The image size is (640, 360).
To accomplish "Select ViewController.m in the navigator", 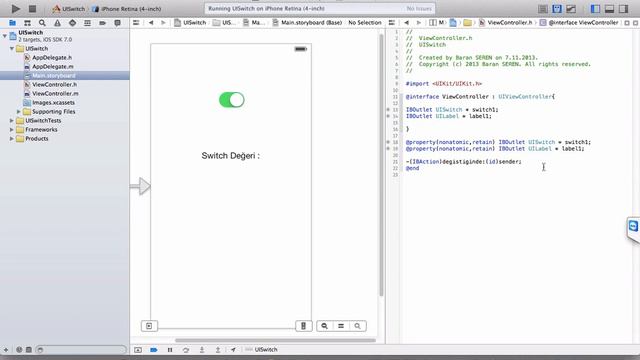I will [55, 93].
